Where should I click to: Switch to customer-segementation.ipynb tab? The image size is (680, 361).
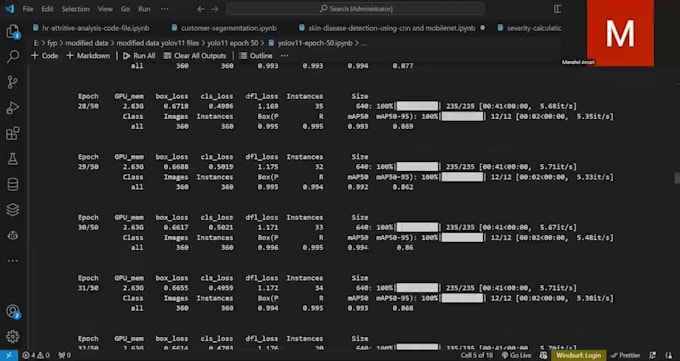click(224, 28)
